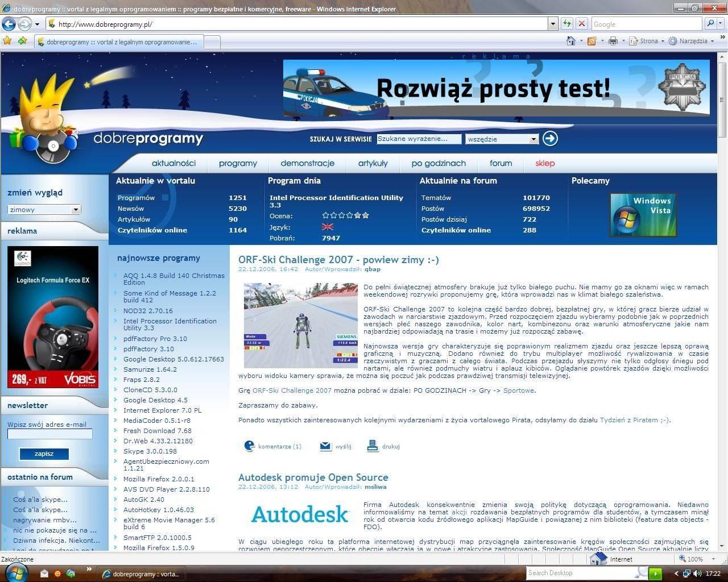The image size is (728, 582).
Task: Click the network icon in system tray
Action: coord(686,573)
